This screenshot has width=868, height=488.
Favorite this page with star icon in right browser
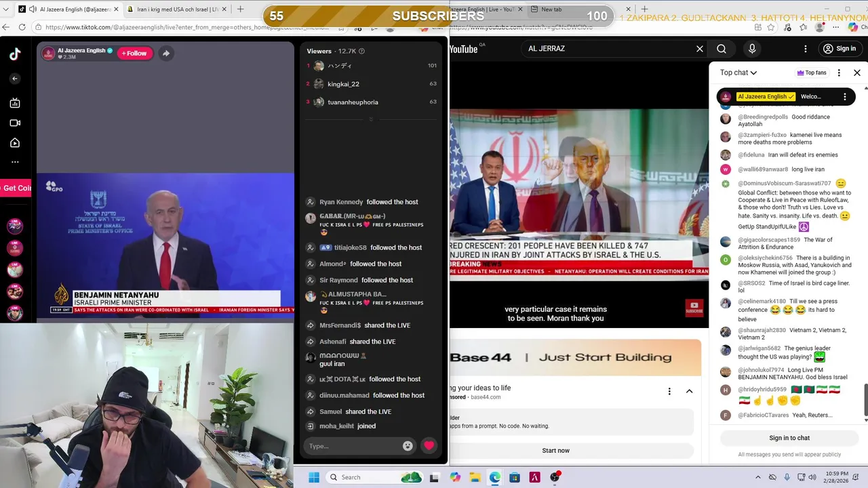click(771, 27)
